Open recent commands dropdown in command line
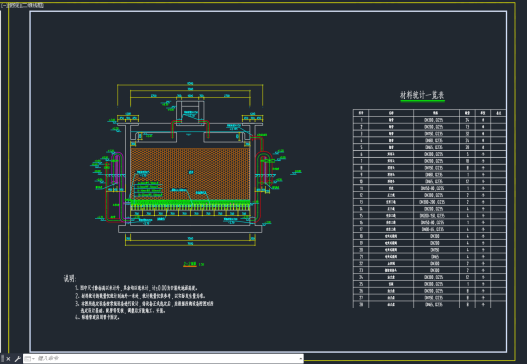The width and height of the screenshot is (527, 364). [x=29, y=359]
